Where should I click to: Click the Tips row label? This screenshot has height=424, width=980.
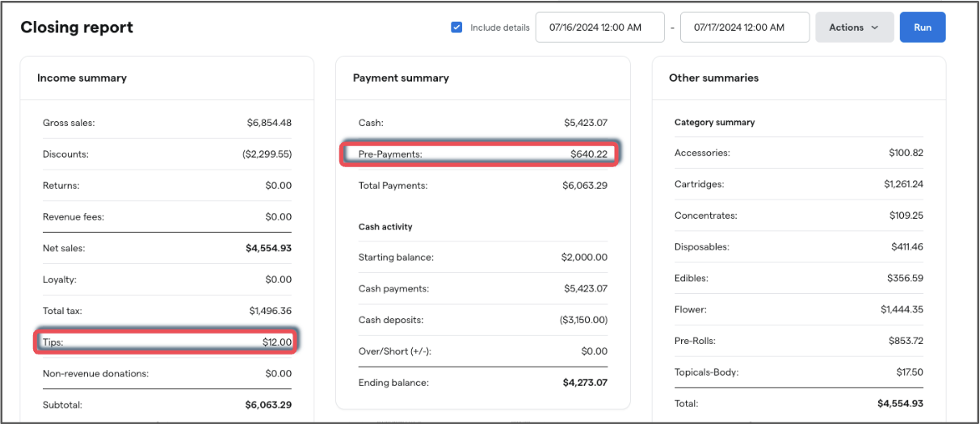[53, 342]
